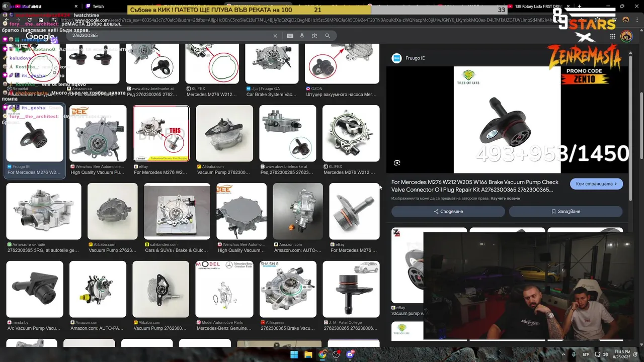Open the OZON 'Штуцер вакуумного насоса' thumbnail

pyautogui.click(x=342, y=63)
